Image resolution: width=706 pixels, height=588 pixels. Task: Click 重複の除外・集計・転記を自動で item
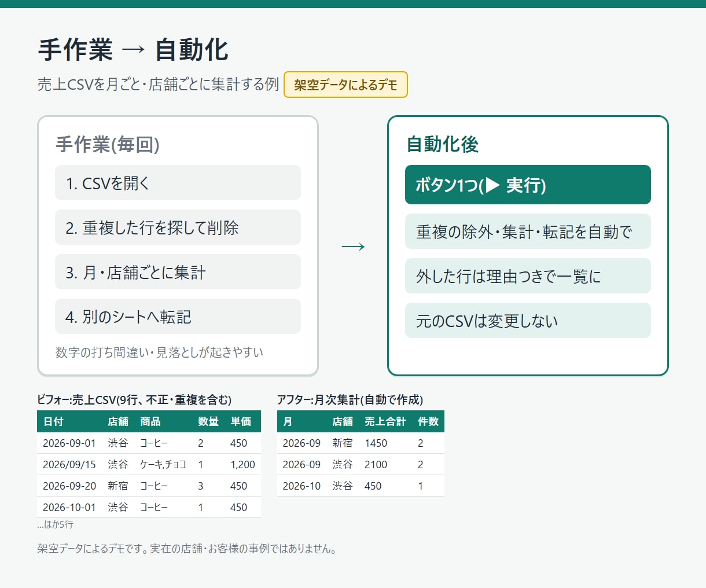[528, 231]
